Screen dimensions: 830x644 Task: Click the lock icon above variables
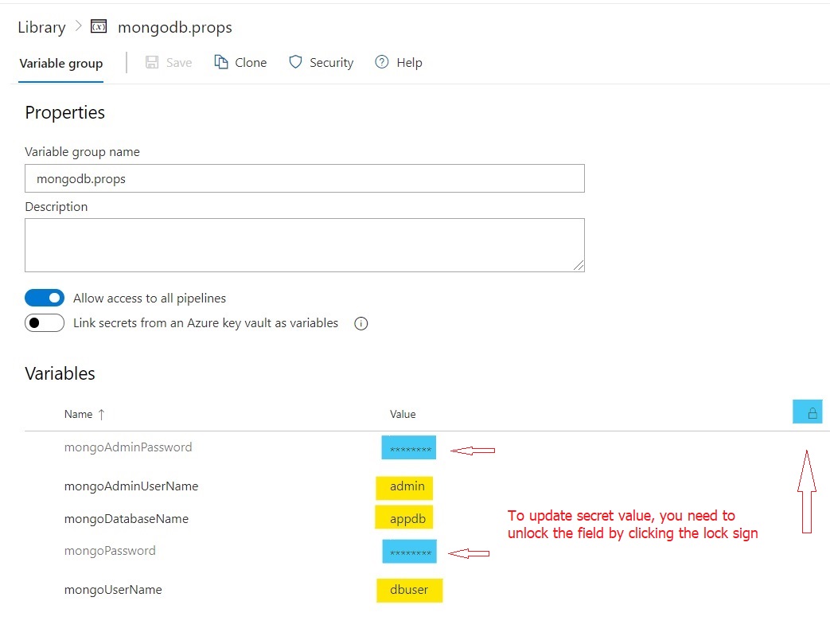812,413
